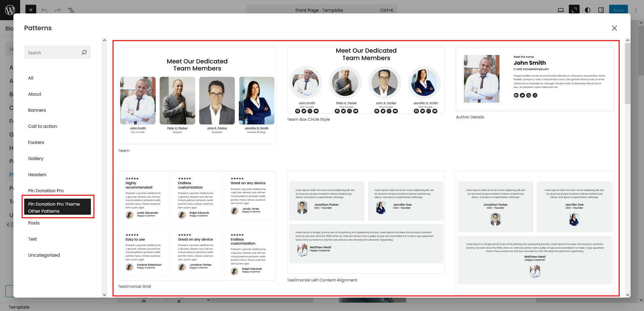644x311 pixels.
Task: Click the search magnifier icon in Patterns
Action: click(x=84, y=52)
